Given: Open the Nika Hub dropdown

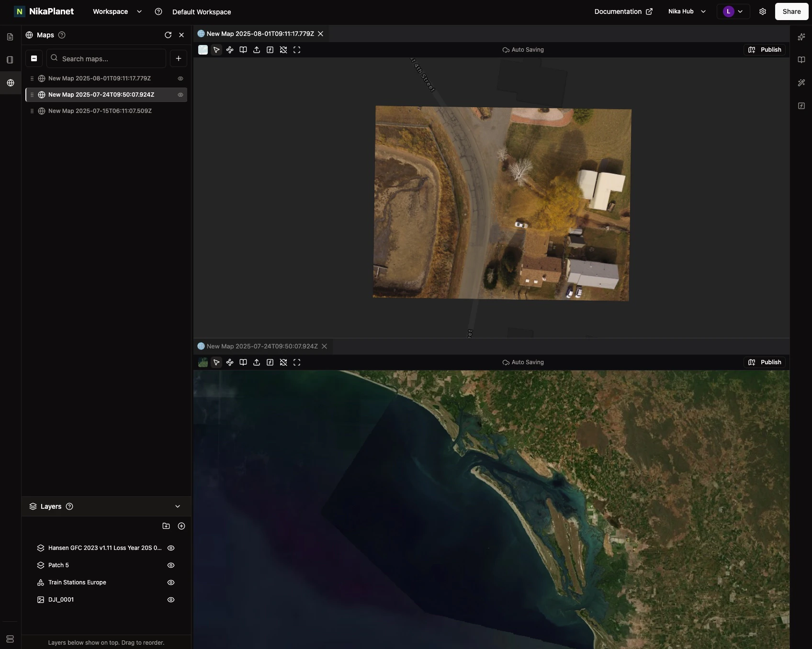Looking at the screenshot, I should tap(687, 11).
